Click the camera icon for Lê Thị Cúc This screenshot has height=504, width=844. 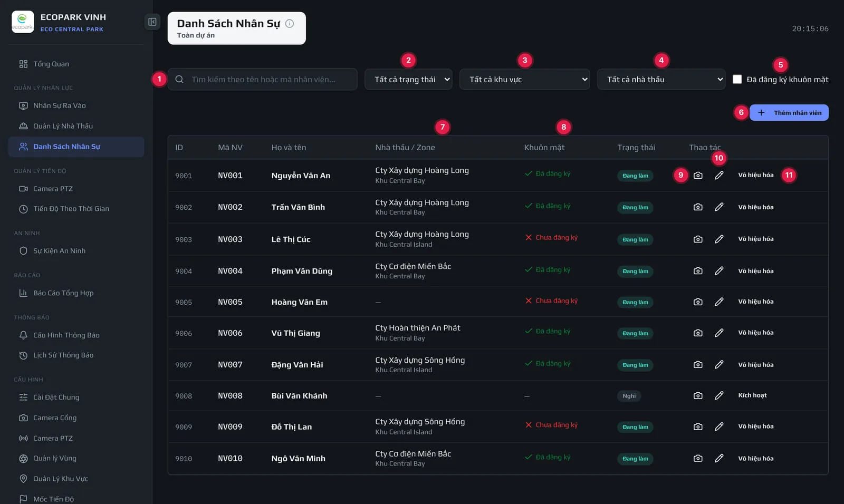(x=698, y=239)
